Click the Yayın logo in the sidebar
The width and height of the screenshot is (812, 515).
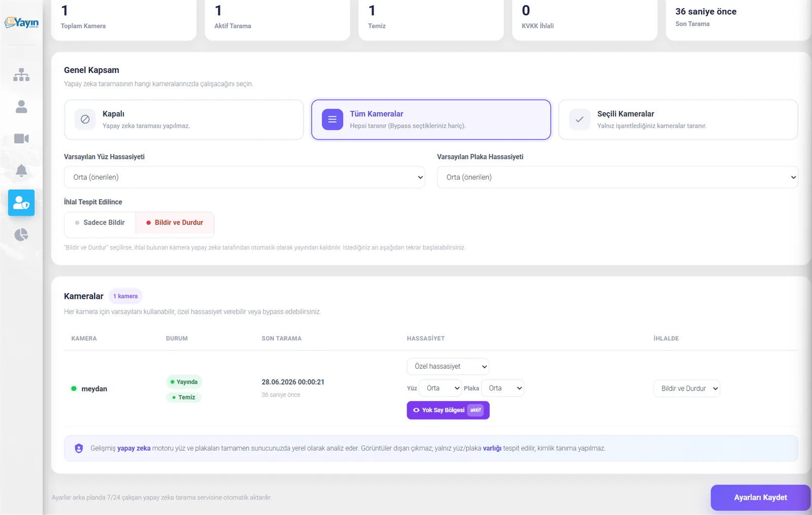point(21,23)
